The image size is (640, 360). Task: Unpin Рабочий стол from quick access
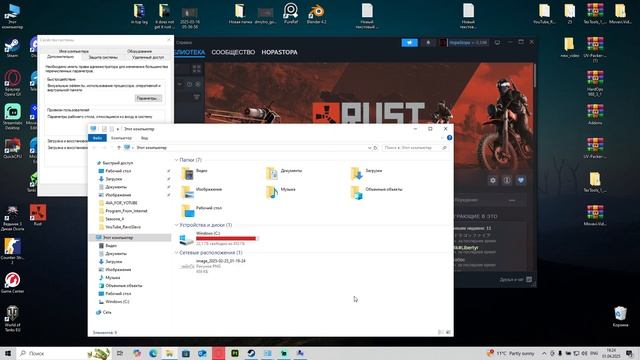pos(169,171)
